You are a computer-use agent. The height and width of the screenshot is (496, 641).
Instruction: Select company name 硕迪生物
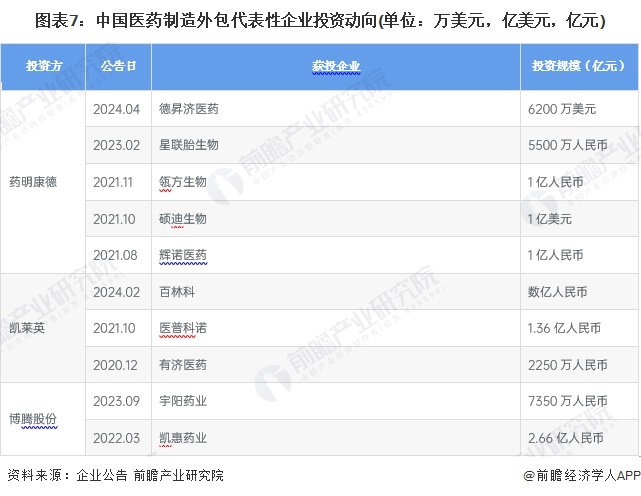click(x=183, y=219)
